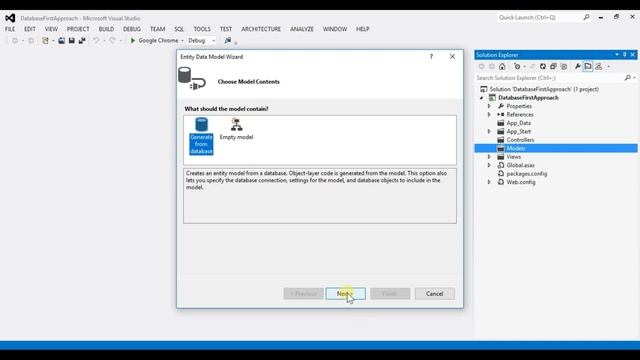Select the Generate from database model icon
Viewport: 640px width, 360px height.
point(201,136)
